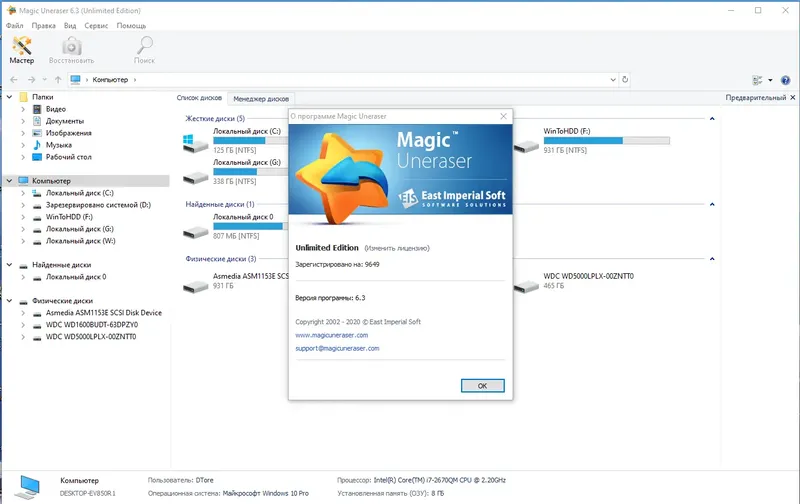The height and width of the screenshot is (504, 800).
Task: Collapse Физические диски tree node
Action: [9, 301]
